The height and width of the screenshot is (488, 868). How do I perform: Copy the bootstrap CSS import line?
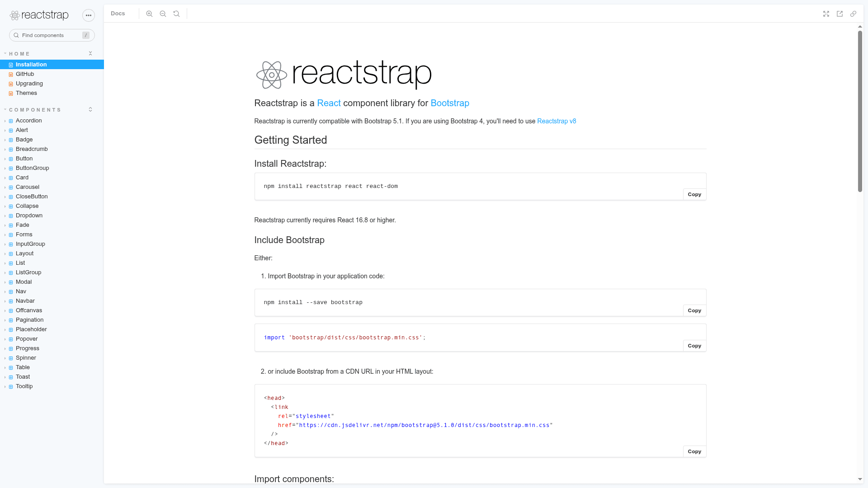(x=694, y=346)
